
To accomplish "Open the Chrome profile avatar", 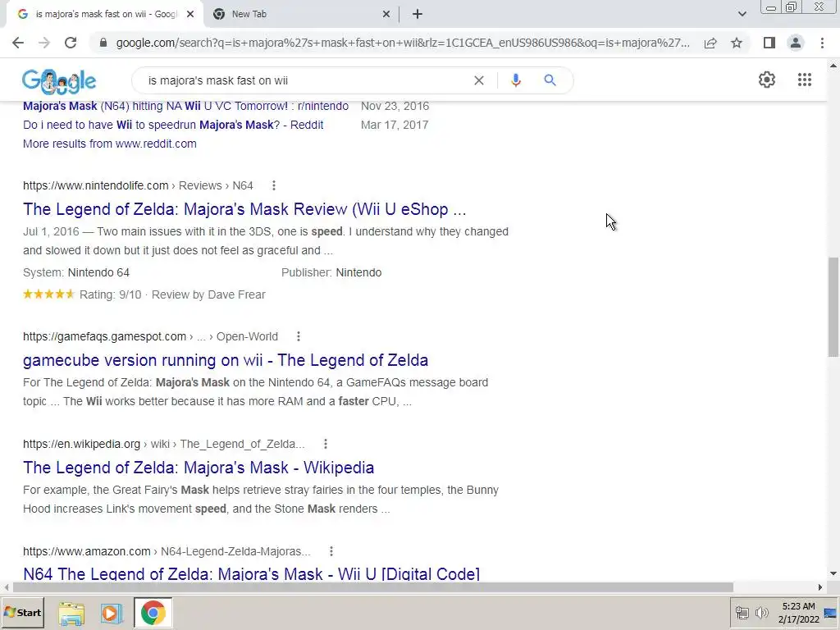I will click(796, 43).
